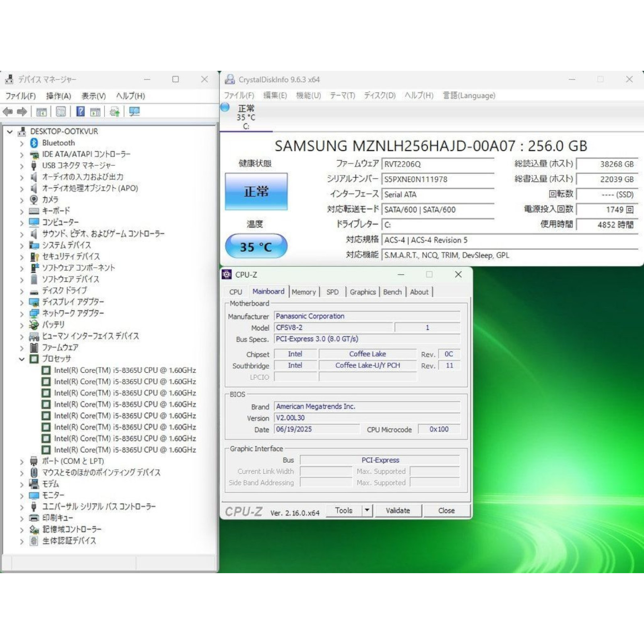Select the C: drive tab in CrystalDiskInfo

pyautogui.click(x=246, y=117)
